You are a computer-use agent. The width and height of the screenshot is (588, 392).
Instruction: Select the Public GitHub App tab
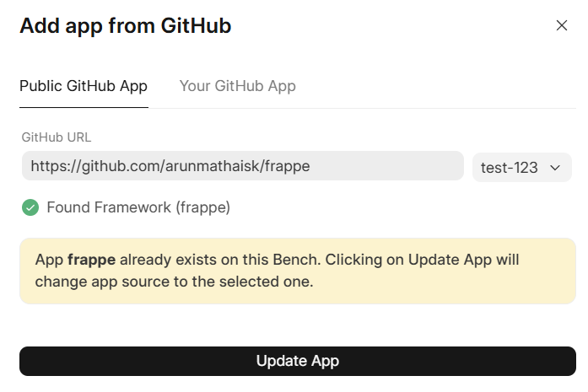pyautogui.click(x=84, y=86)
